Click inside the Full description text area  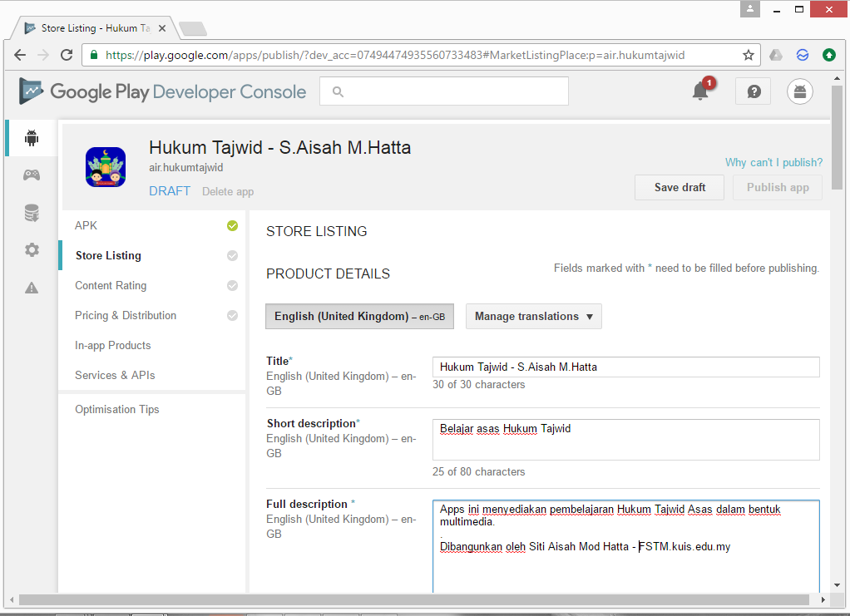point(625,546)
